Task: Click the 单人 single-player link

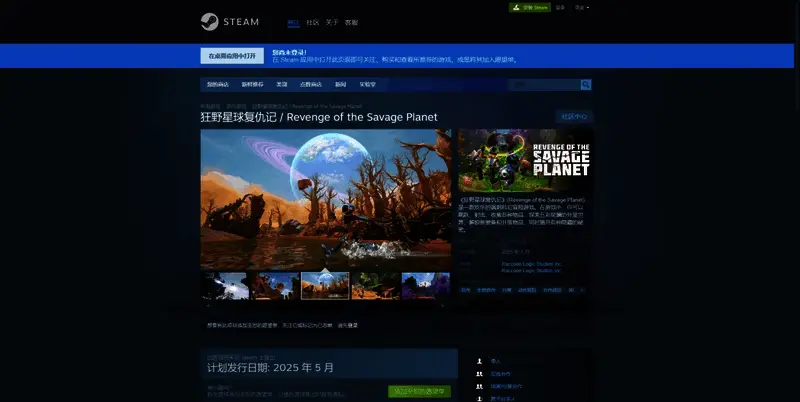Action: click(x=495, y=361)
